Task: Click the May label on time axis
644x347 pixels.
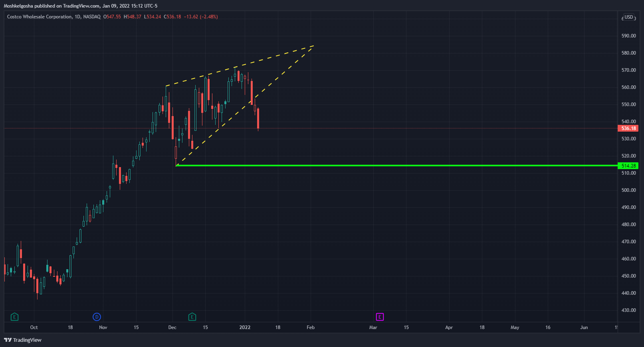Action: (x=515, y=327)
